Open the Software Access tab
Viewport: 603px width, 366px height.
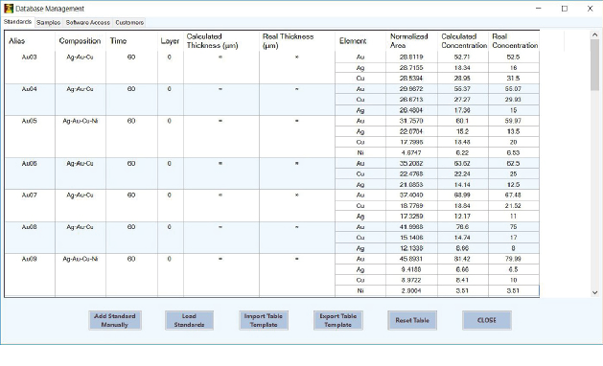pyautogui.click(x=88, y=23)
